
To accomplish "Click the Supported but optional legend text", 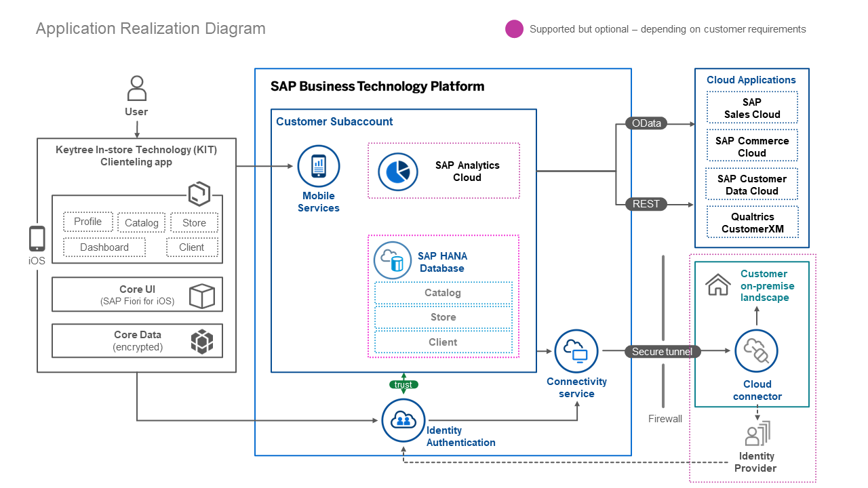I will coord(668,29).
